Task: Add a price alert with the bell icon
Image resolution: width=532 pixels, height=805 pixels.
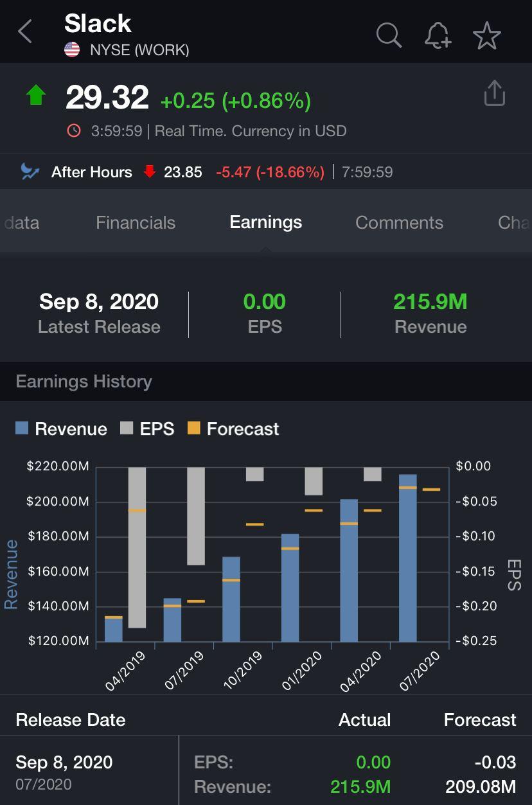Action: tap(438, 35)
